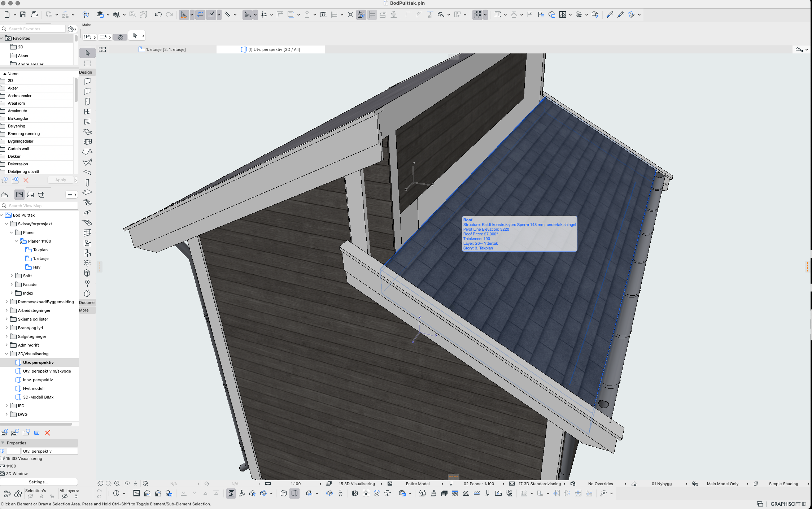Click the Save file icon
Image resolution: width=812 pixels, height=509 pixels.
point(23,14)
